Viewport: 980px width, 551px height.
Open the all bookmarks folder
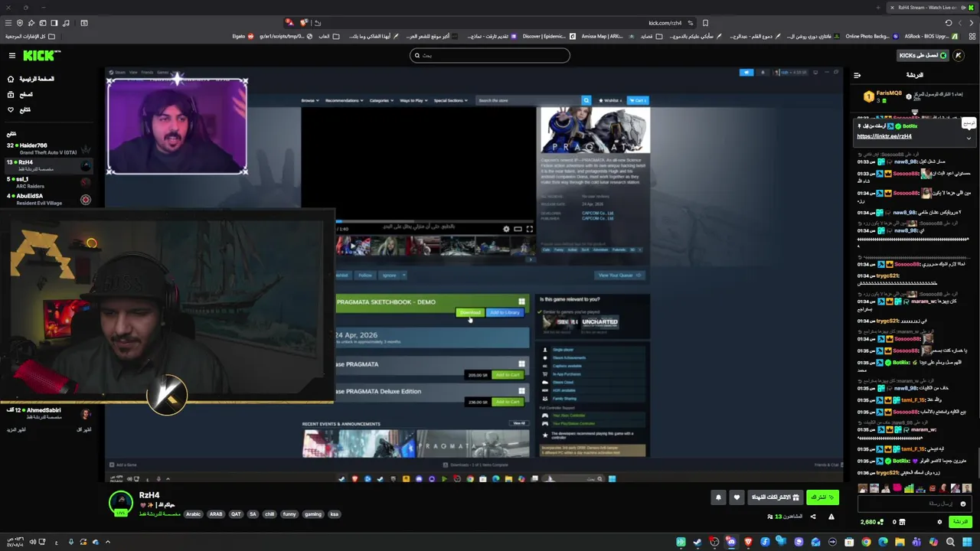pos(30,36)
